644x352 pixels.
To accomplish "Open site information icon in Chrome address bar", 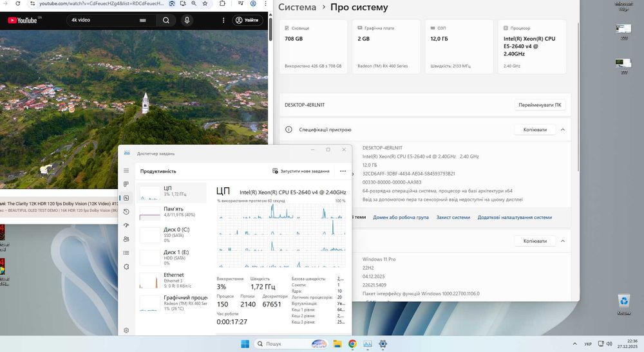I will click(x=32, y=3).
